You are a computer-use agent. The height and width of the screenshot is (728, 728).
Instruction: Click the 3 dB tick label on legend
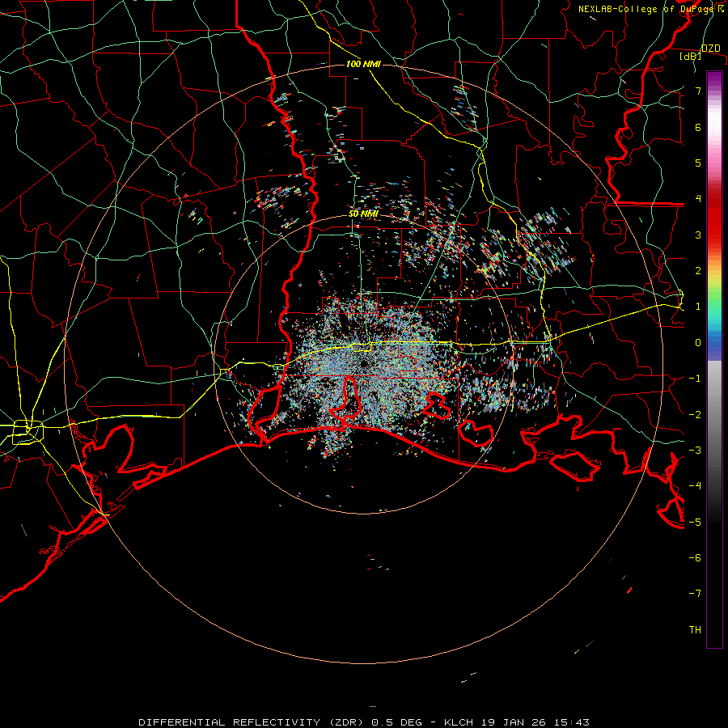tap(698, 235)
